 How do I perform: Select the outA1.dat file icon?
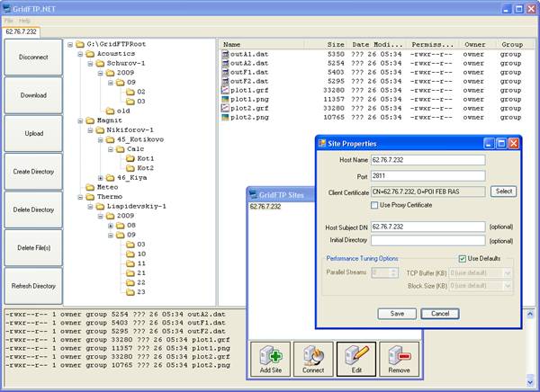coord(225,54)
